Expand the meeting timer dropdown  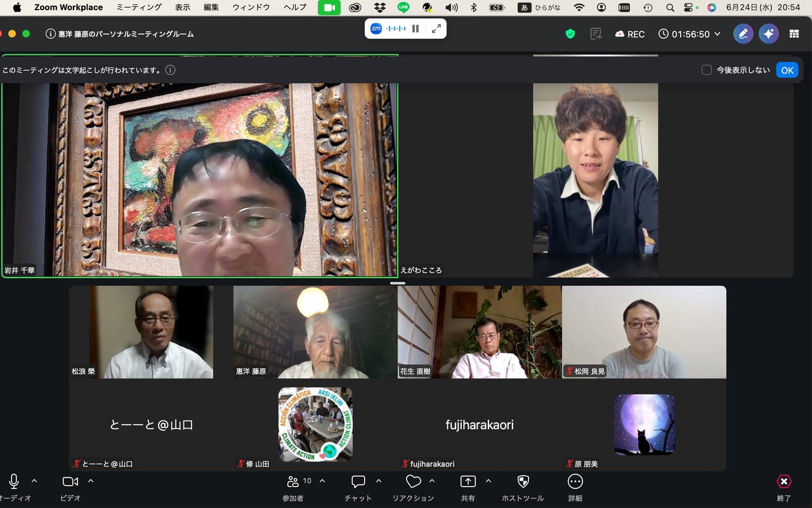(717, 34)
